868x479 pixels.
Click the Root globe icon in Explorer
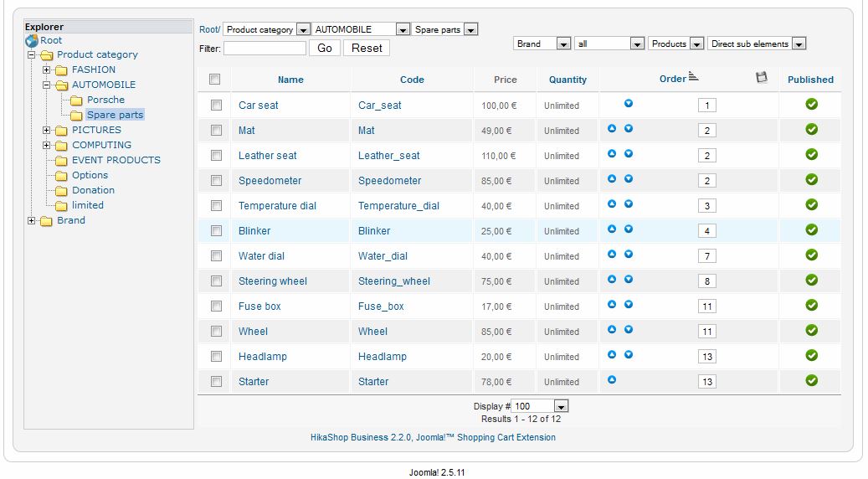32,40
